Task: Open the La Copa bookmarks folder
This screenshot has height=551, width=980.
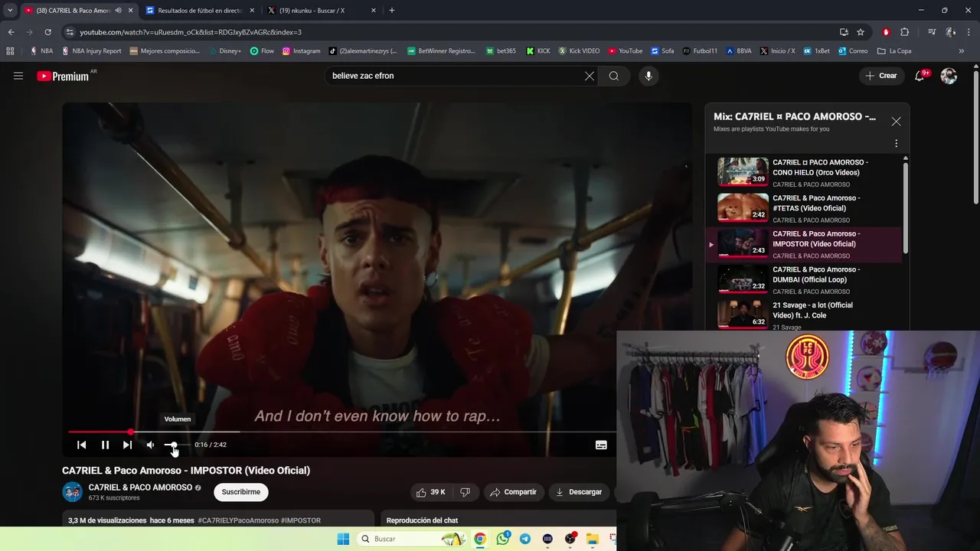Action: click(x=894, y=51)
